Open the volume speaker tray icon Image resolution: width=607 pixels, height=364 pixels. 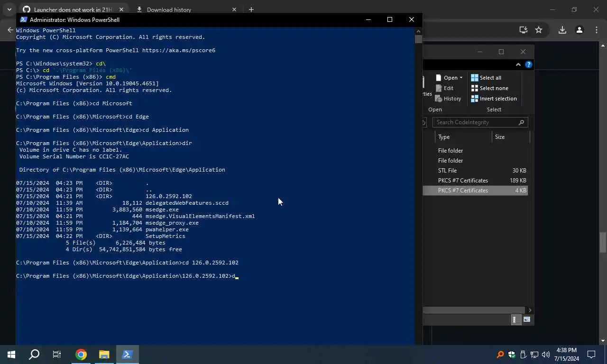click(x=546, y=355)
